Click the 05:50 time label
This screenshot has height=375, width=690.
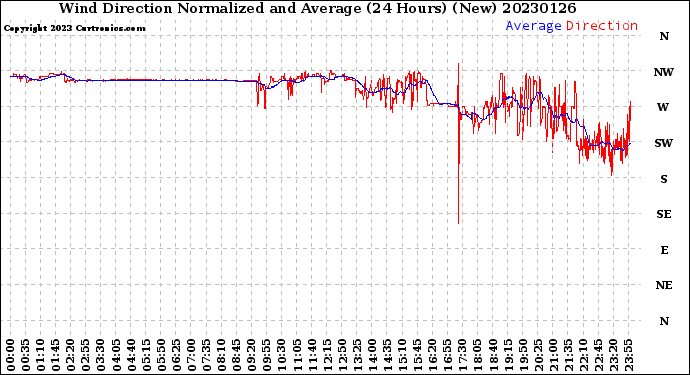pyautogui.click(x=161, y=355)
